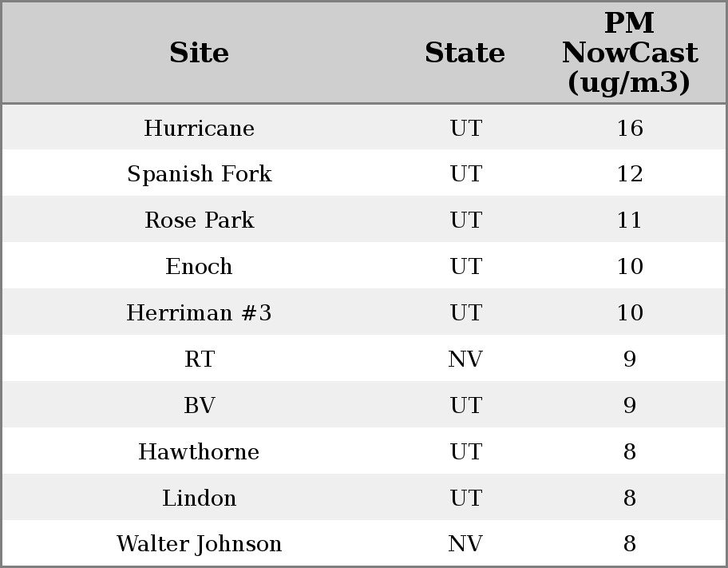728x568 pixels.
Task: Click the Lindon site name
Action: 199,498
